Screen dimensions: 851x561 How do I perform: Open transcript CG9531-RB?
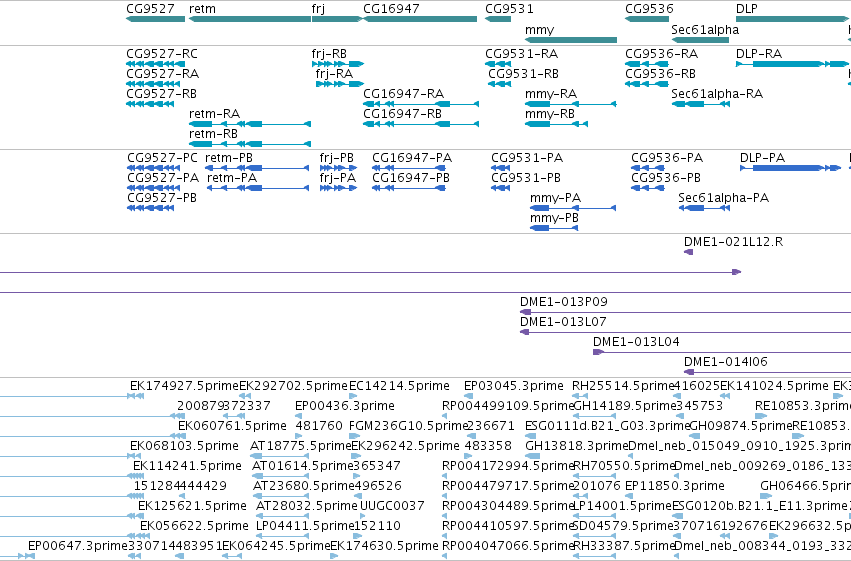(x=499, y=84)
